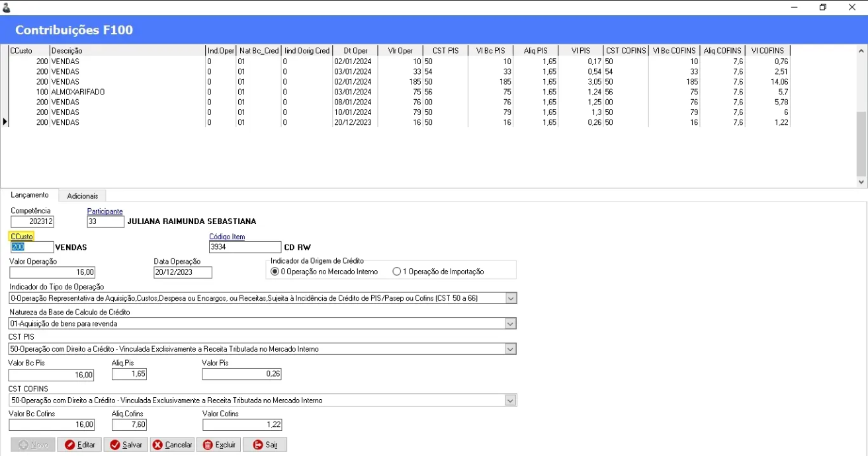Select radio 1 Operação de Importação
This screenshot has width=868, height=456.
pos(397,272)
